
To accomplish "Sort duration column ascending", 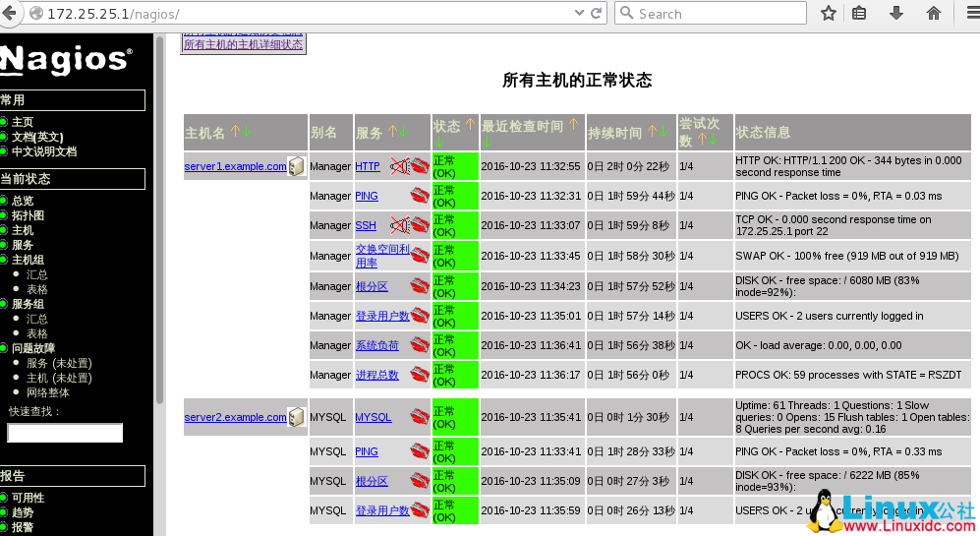I will 652,131.
